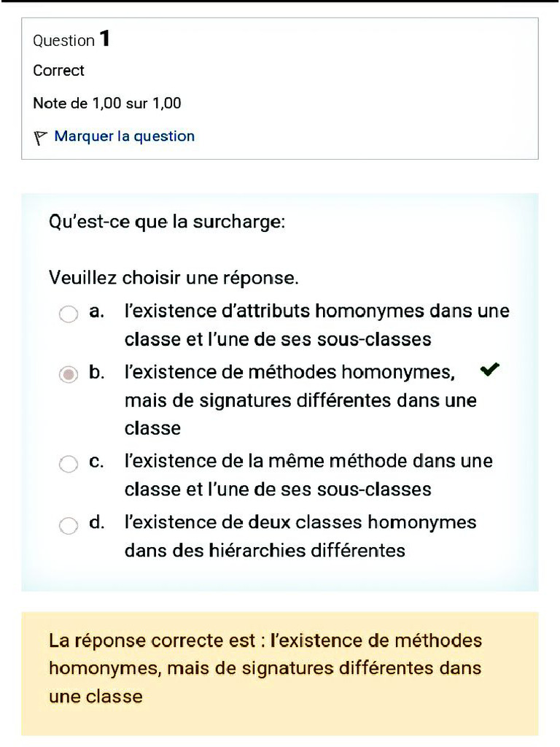Click the "Correct" status label
Image resolution: width=560 pixels, height=747 pixels.
(58, 71)
